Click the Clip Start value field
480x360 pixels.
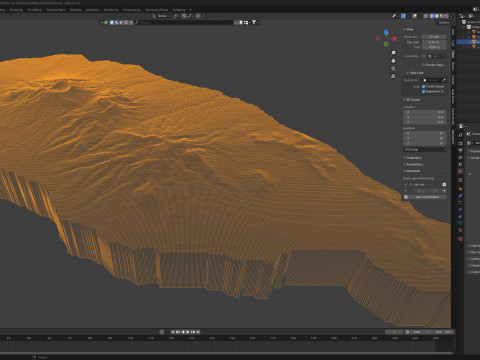click(434, 42)
